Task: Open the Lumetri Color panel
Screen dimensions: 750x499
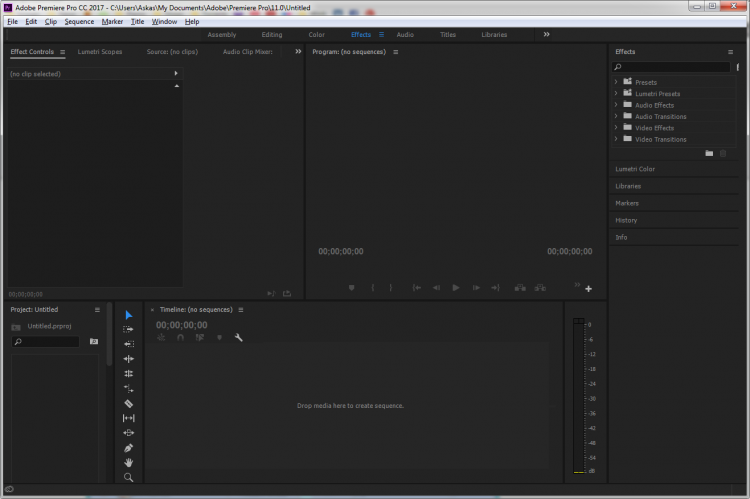Action: (x=635, y=169)
